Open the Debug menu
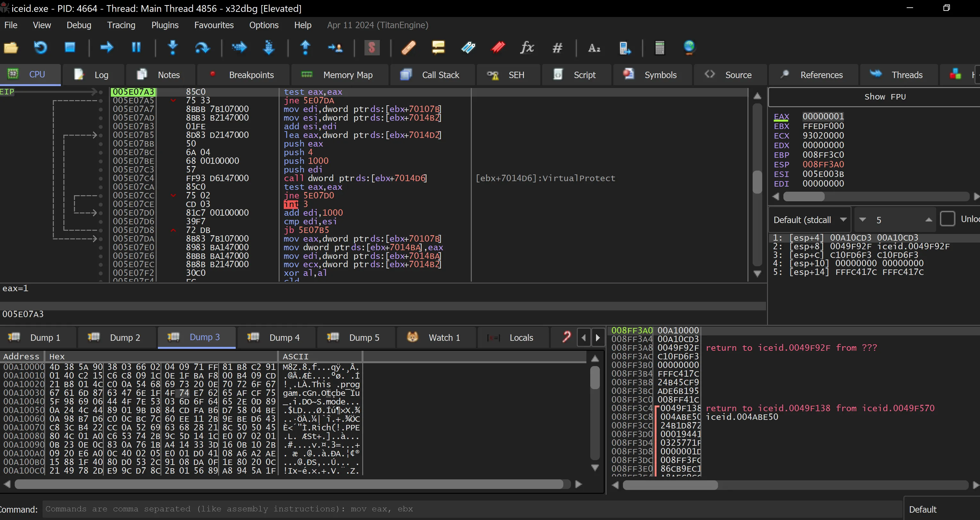Screen dimensions: 980x520 (x=79, y=25)
